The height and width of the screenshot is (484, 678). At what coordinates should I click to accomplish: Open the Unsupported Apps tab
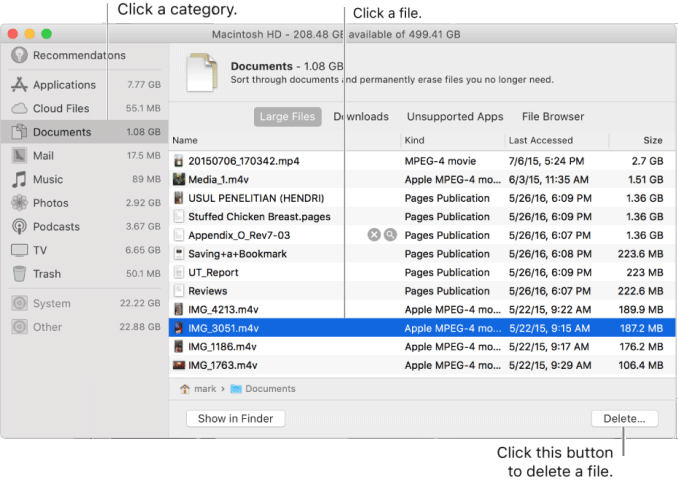pyautogui.click(x=455, y=116)
